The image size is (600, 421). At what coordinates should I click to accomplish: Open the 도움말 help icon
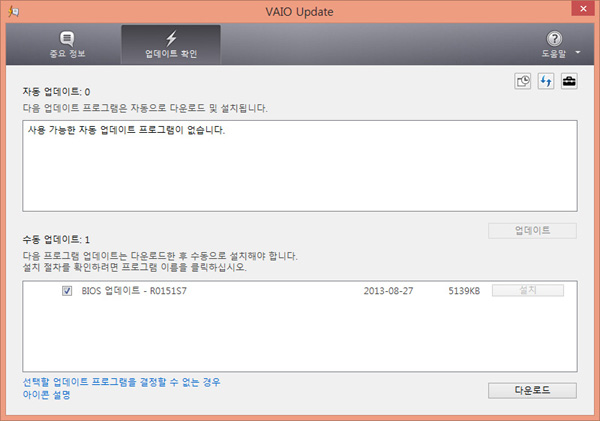click(x=554, y=39)
